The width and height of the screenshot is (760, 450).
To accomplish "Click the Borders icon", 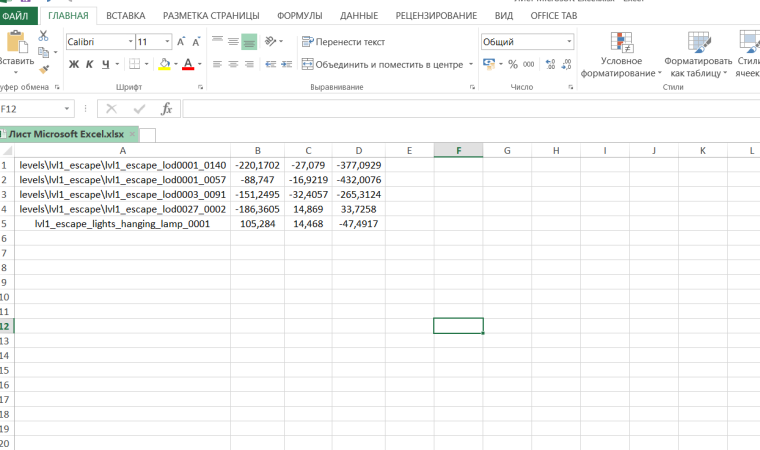I will click(135, 64).
